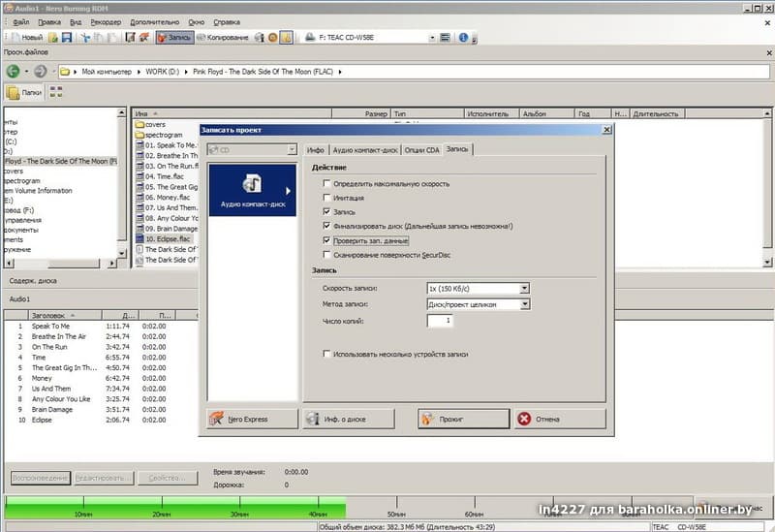Open the Рекордер menu
The image size is (775, 532).
[106, 22]
